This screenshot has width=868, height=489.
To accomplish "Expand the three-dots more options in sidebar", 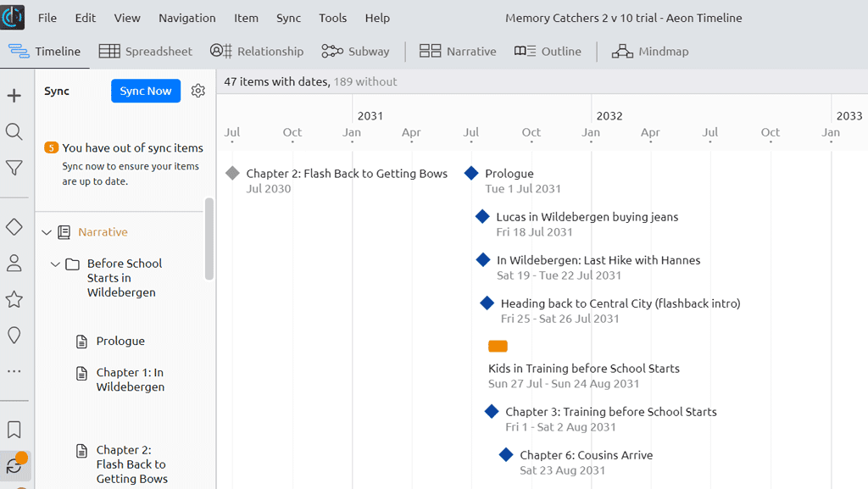I will pos(14,371).
